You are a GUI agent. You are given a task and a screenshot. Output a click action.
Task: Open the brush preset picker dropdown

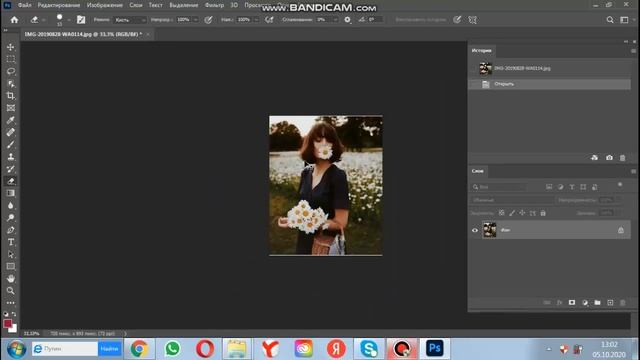click(x=69, y=20)
